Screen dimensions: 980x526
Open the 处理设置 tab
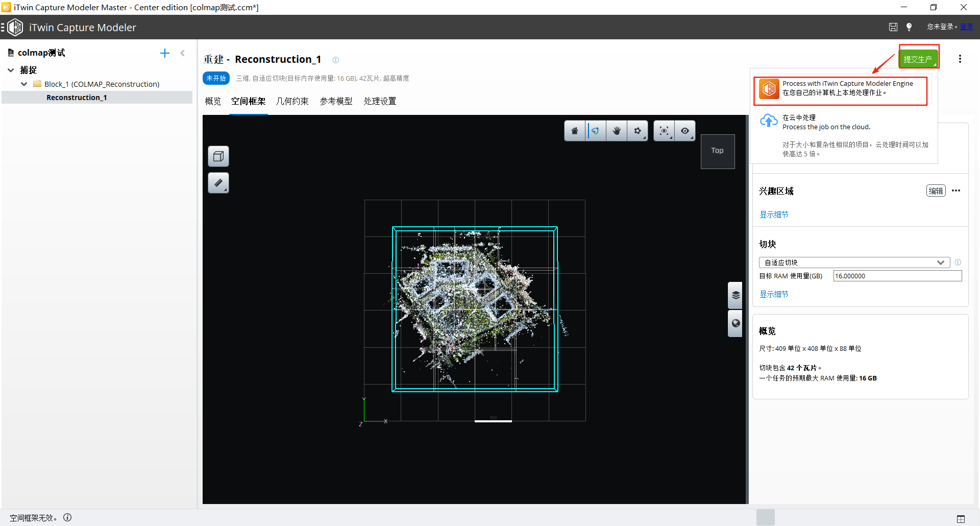(x=380, y=101)
